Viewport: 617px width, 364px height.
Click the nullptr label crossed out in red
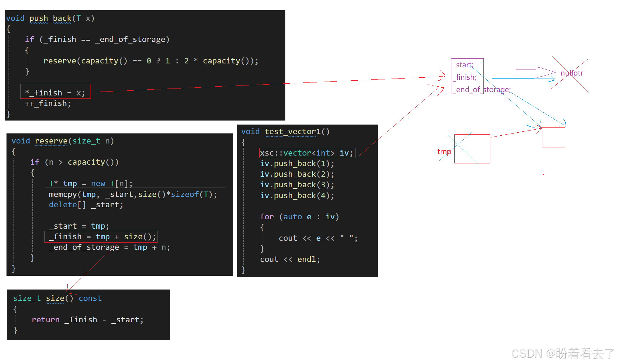tap(571, 73)
